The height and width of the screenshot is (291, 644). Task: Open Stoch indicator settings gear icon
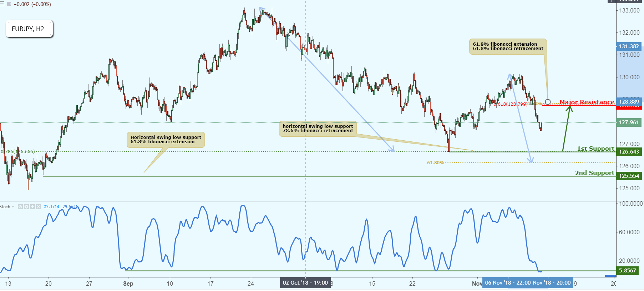tap(26, 207)
